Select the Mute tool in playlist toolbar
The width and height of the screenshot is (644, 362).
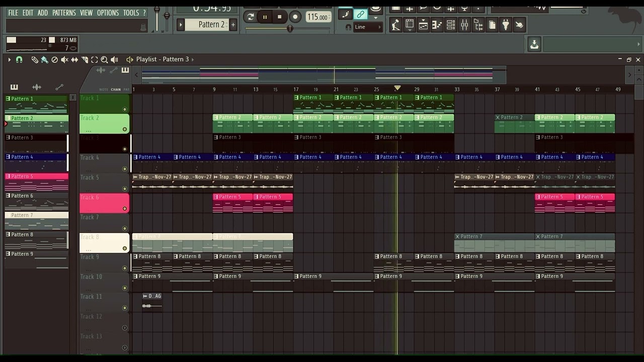point(64,59)
